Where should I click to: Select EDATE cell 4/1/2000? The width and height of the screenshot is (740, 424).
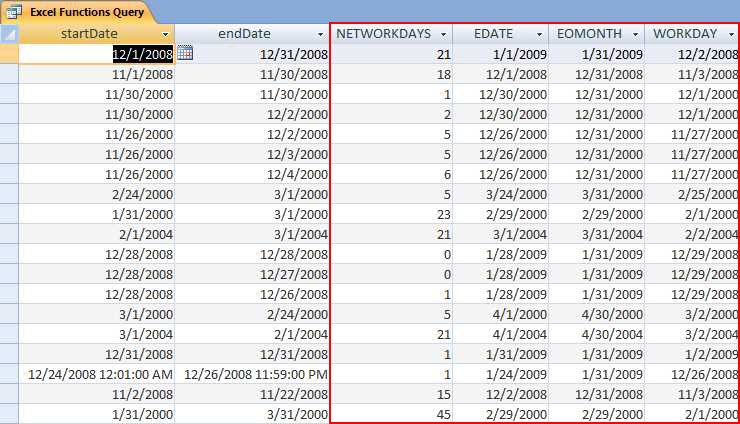coord(501,314)
